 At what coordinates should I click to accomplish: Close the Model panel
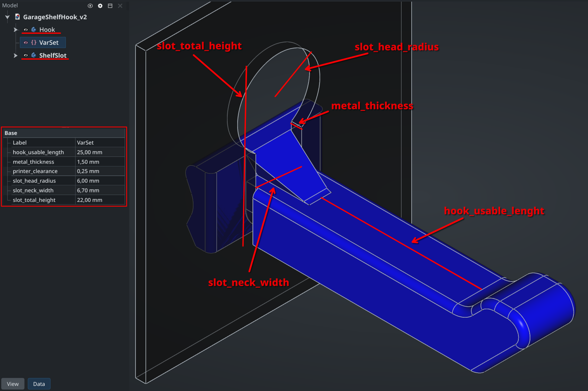tap(120, 6)
